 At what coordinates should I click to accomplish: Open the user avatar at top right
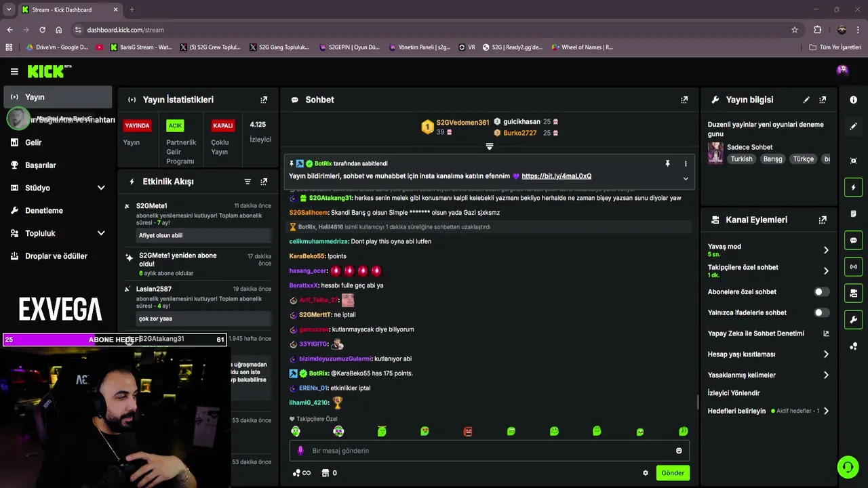pyautogui.click(x=842, y=70)
